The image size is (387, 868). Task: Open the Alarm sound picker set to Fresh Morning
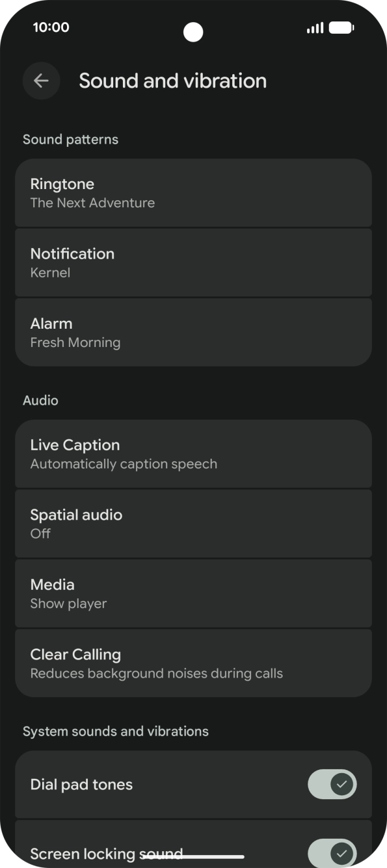[193, 331]
